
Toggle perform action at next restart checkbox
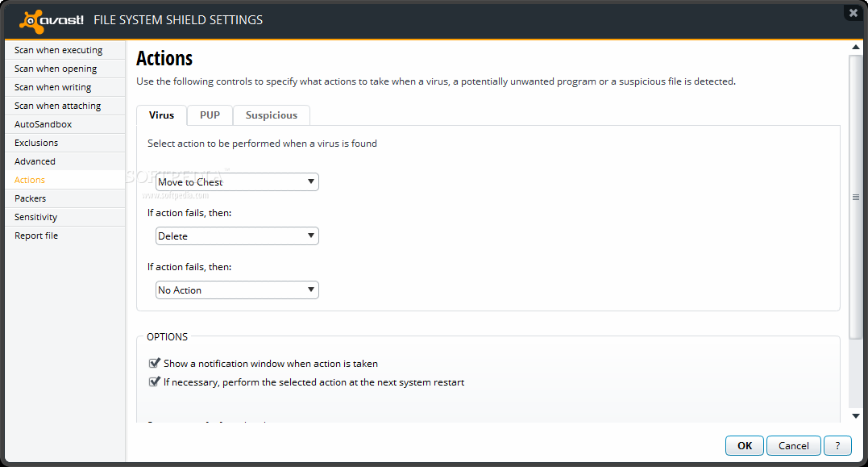[155, 382]
